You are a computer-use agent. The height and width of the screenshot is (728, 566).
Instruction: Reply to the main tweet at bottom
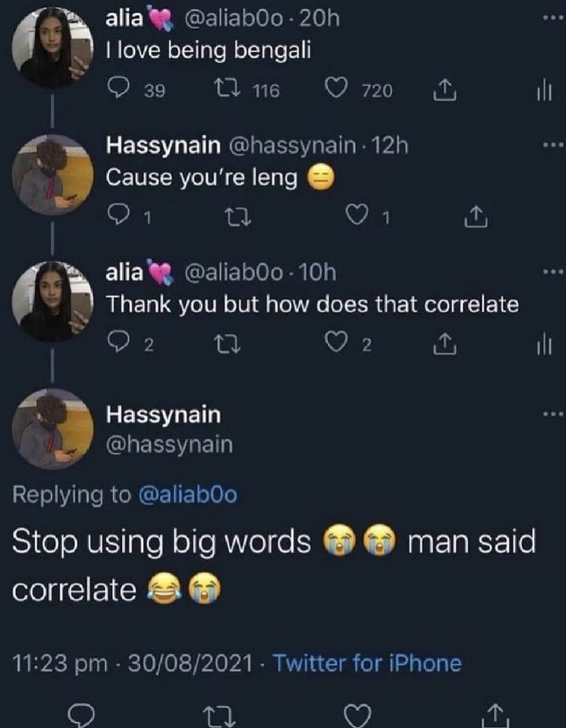tap(81, 715)
